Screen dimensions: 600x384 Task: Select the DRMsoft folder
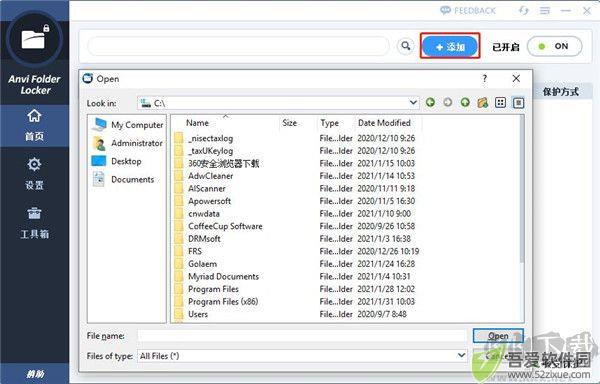pyautogui.click(x=204, y=239)
